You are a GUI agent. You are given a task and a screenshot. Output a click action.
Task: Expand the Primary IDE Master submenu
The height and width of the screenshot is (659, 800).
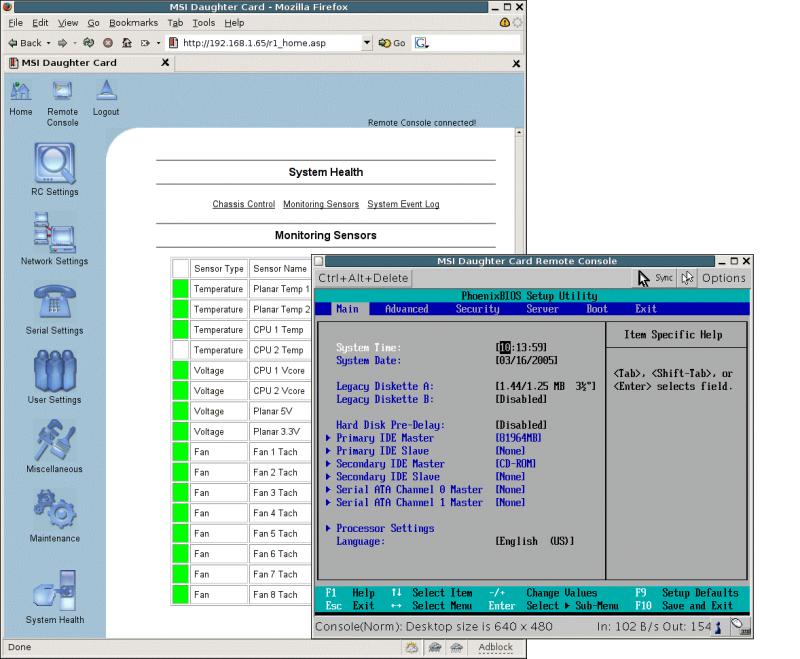[329, 438]
